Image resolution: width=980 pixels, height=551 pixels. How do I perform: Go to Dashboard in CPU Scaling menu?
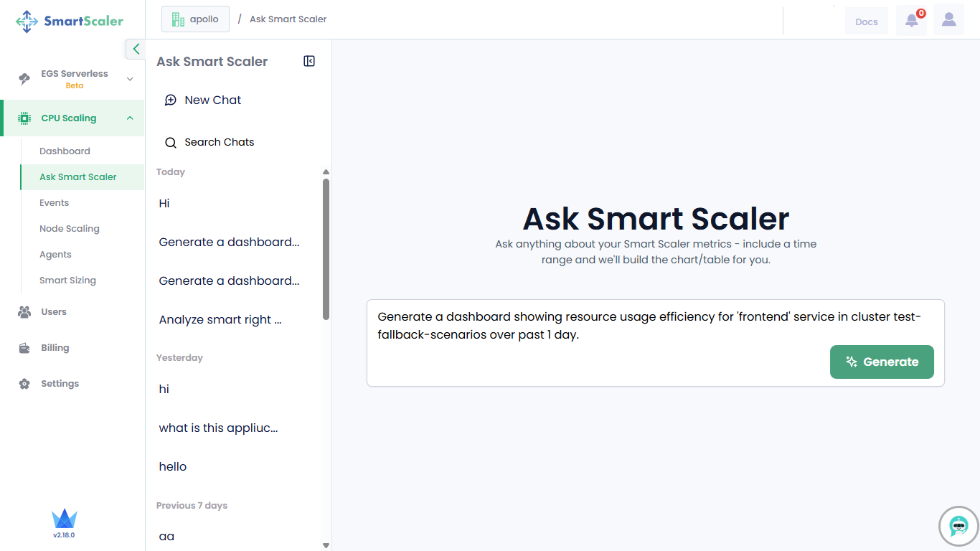tap(65, 151)
